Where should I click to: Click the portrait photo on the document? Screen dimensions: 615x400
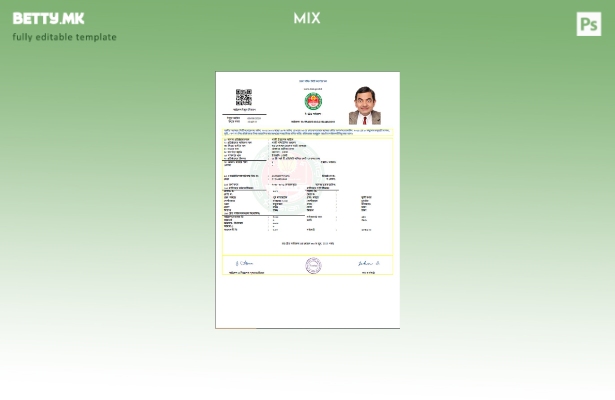(364, 105)
